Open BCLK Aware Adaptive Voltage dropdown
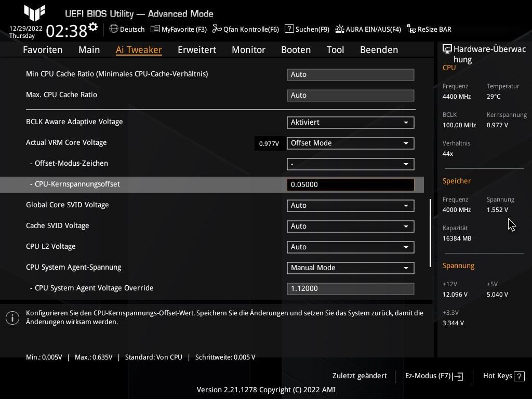Image resolution: width=532 pixels, height=399 pixels. (351, 123)
